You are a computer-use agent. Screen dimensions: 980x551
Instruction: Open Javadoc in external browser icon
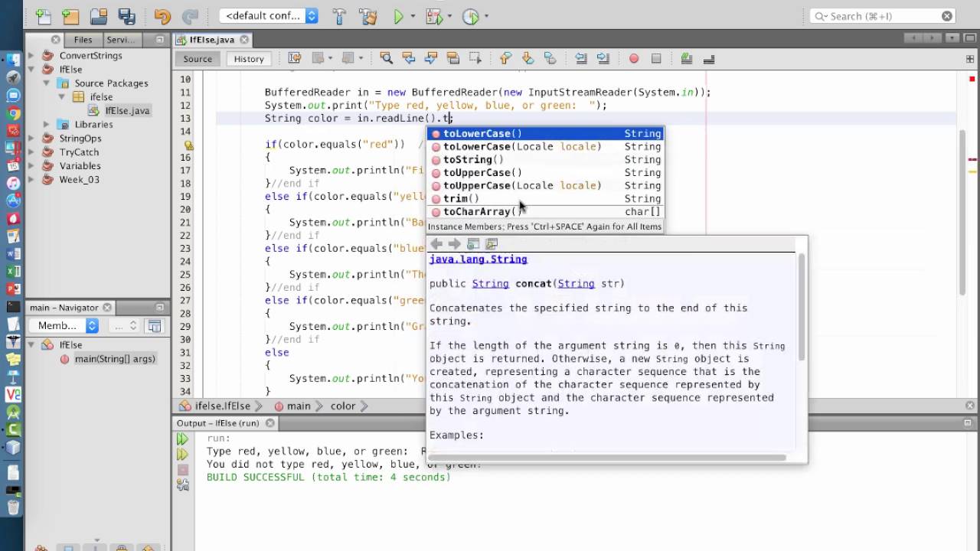coord(473,244)
